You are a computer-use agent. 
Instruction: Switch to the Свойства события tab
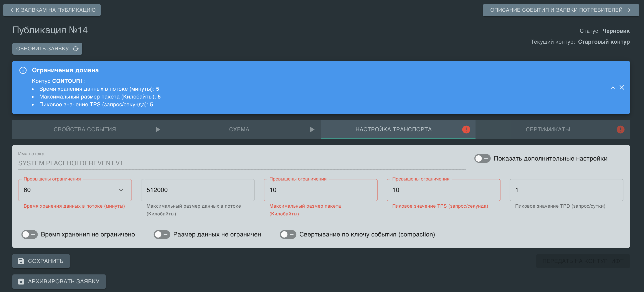point(84,129)
